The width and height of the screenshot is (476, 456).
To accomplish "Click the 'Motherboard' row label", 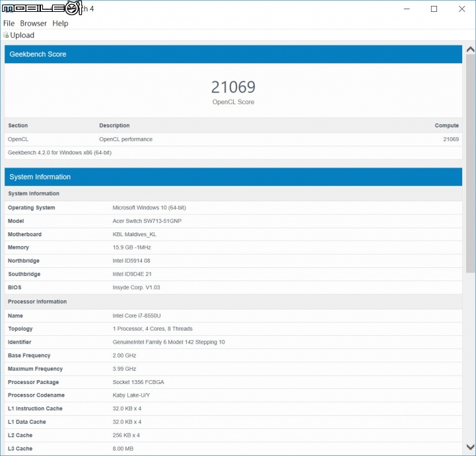I will [24, 234].
